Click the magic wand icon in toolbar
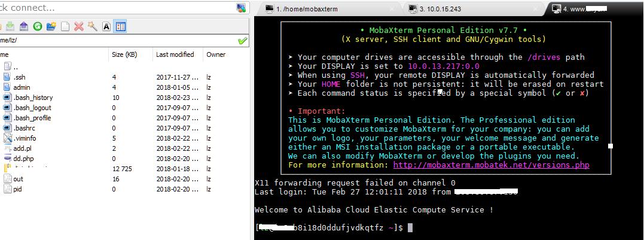Screen dimensions: 644x240 click(93, 27)
